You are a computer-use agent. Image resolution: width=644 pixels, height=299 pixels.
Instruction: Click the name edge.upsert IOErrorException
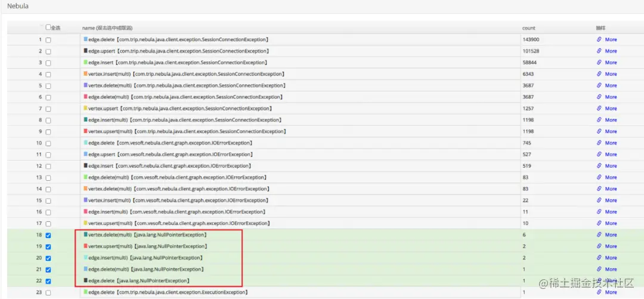[171, 155]
